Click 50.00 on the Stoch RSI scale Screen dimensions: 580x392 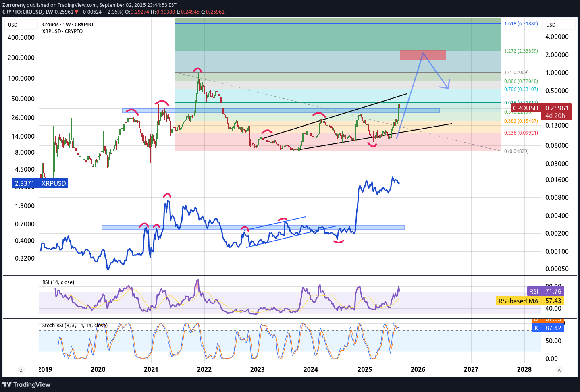click(553, 341)
